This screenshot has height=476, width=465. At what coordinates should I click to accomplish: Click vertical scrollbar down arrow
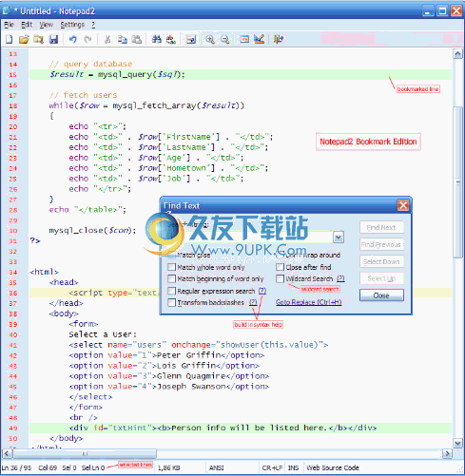tap(457, 443)
